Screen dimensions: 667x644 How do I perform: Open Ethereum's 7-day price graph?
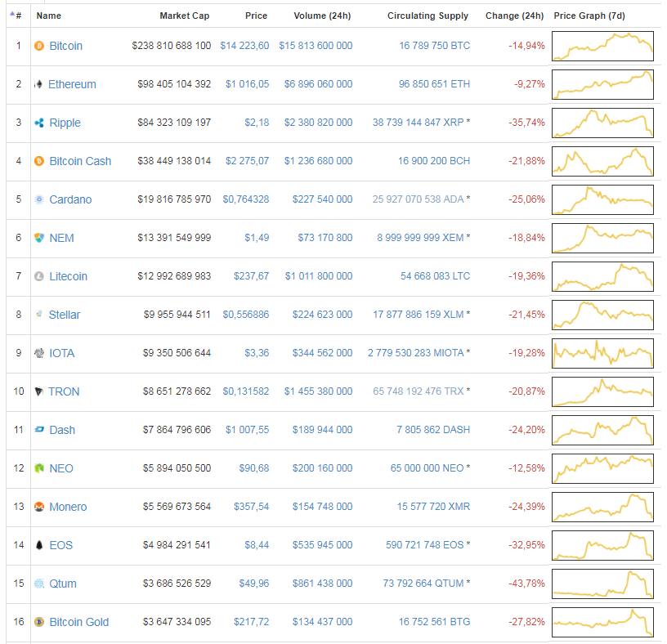pyautogui.click(x=602, y=84)
